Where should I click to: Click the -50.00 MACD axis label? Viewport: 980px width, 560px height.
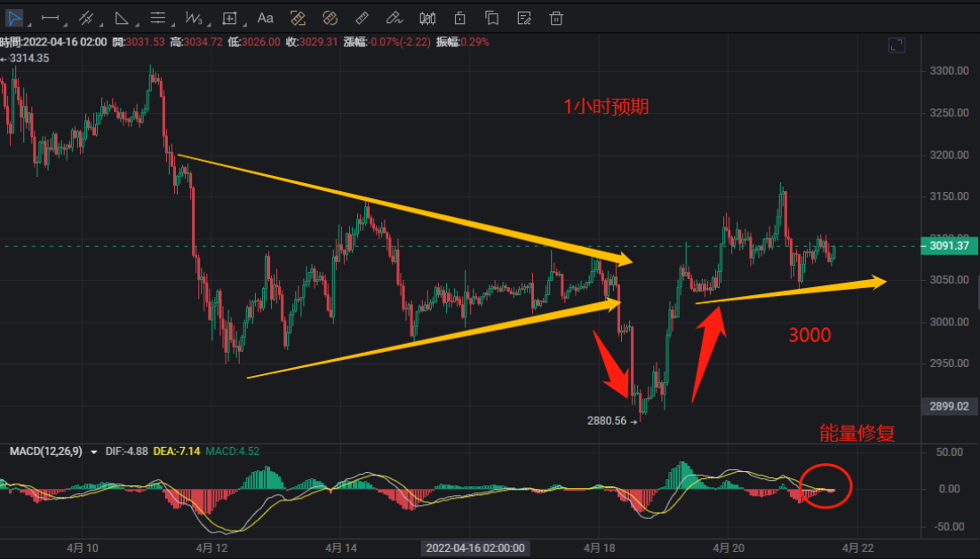pos(949,526)
